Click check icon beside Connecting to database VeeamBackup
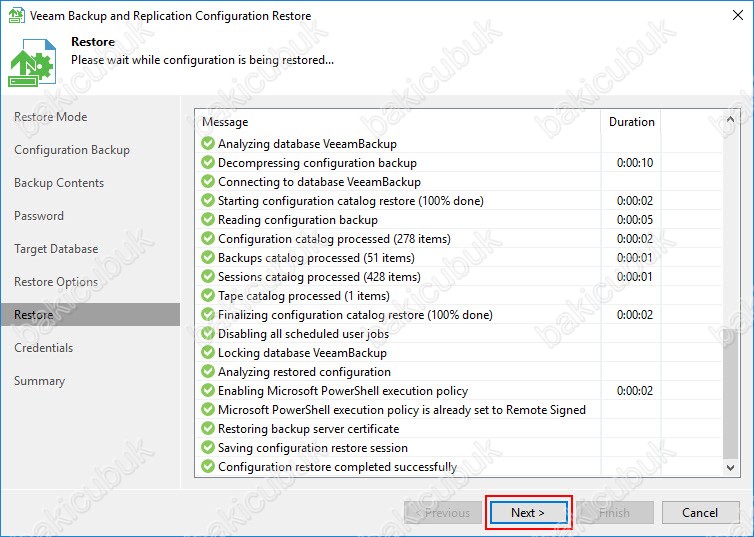The height and width of the screenshot is (537, 754). (x=208, y=181)
